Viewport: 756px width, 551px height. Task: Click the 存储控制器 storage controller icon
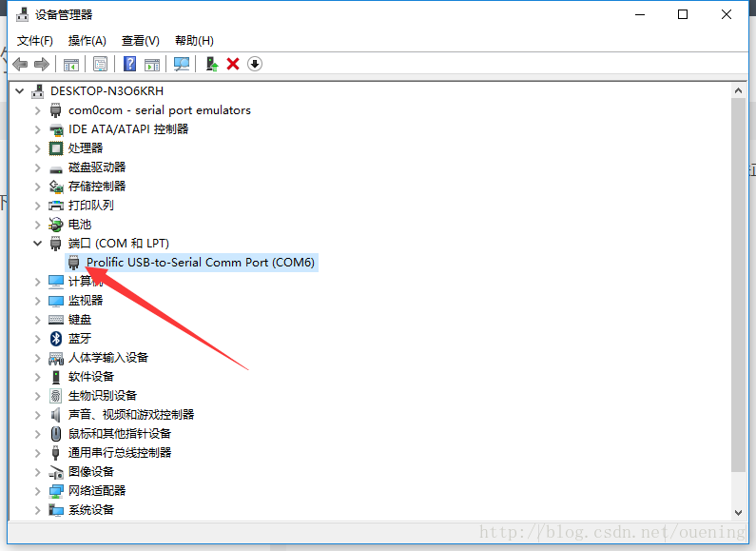point(56,187)
